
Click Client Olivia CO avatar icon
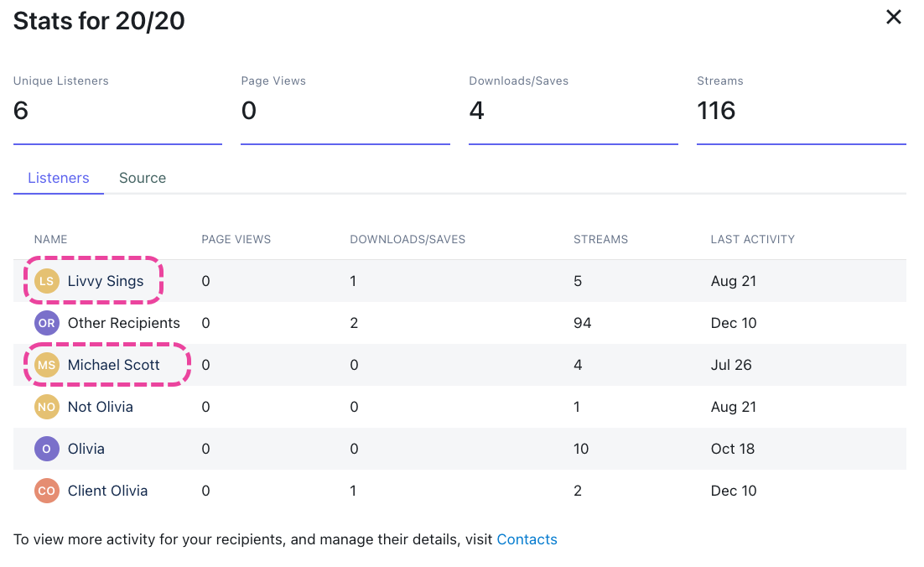point(46,491)
